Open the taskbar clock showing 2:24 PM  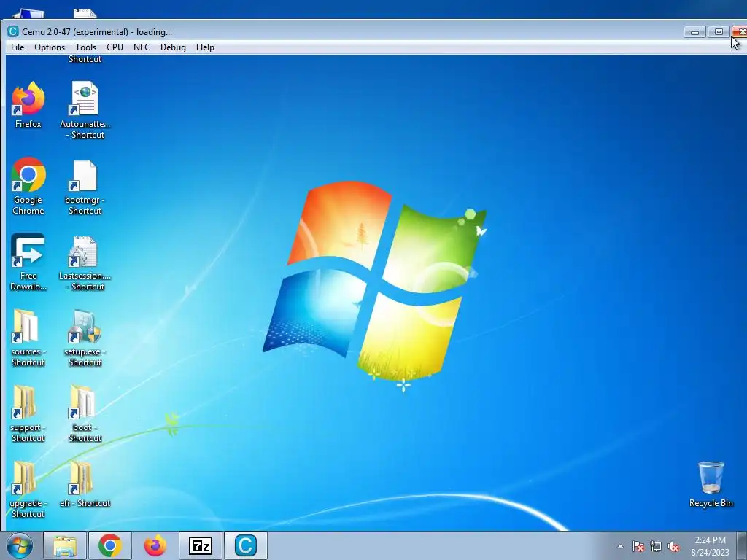coord(710,546)
